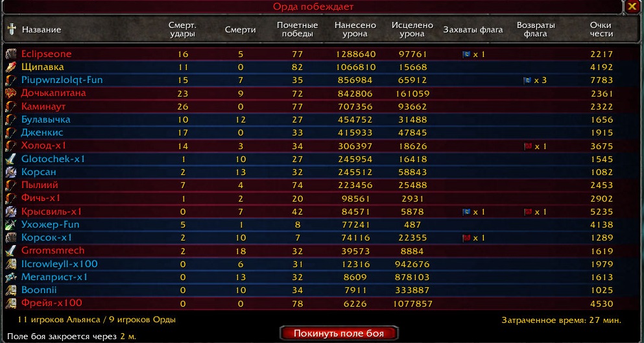This screenshot has height=343, width=644.
Task: Click the class icon next to Фрейя-x100
Action: [11, 303]
